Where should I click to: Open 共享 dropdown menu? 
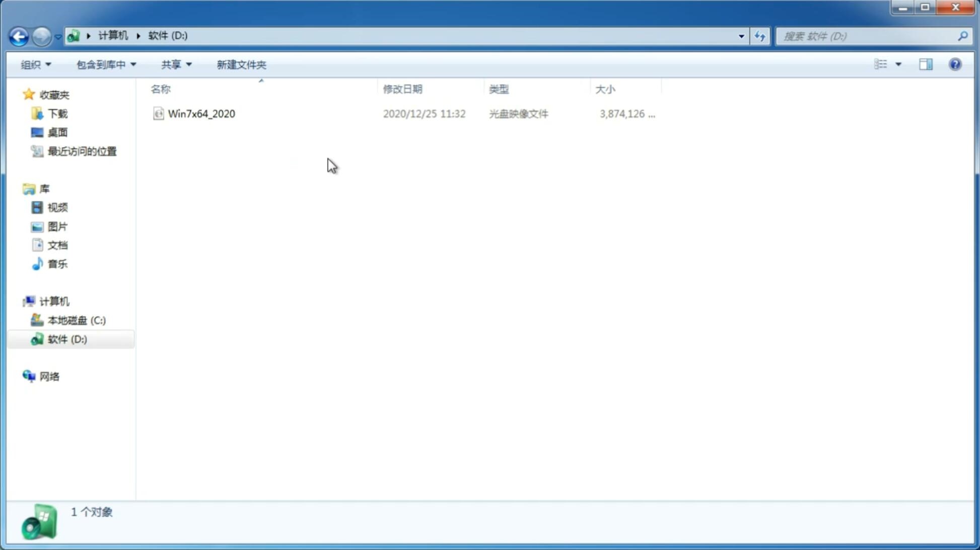click(175, 64)
